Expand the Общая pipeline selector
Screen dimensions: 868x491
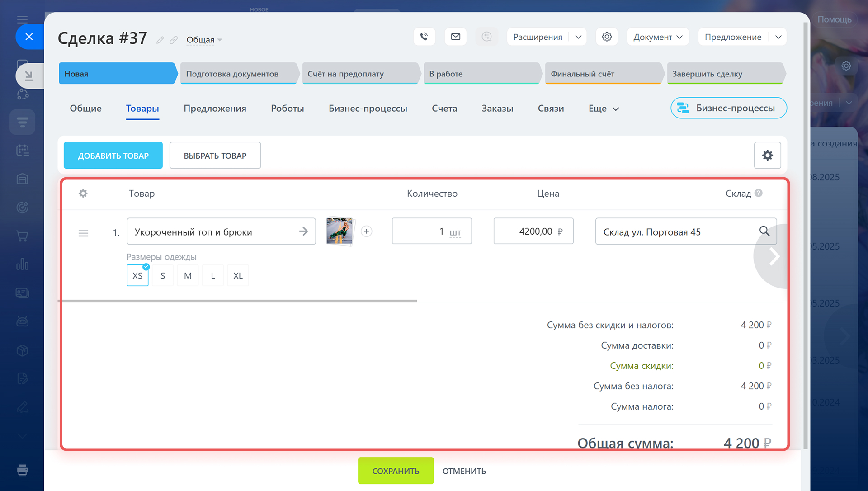coord(204,40)
